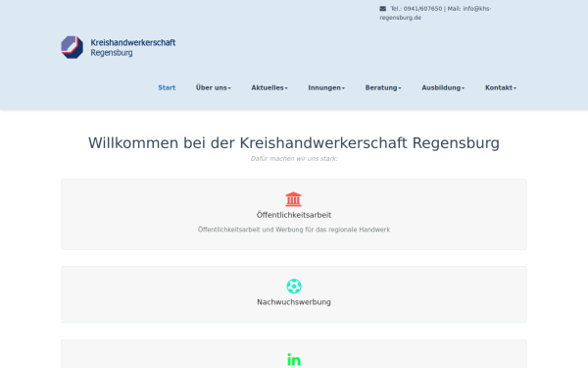The image size is (588, 368).
Task: Select the Nachwuchswerbung card heading
Action: 294,302
